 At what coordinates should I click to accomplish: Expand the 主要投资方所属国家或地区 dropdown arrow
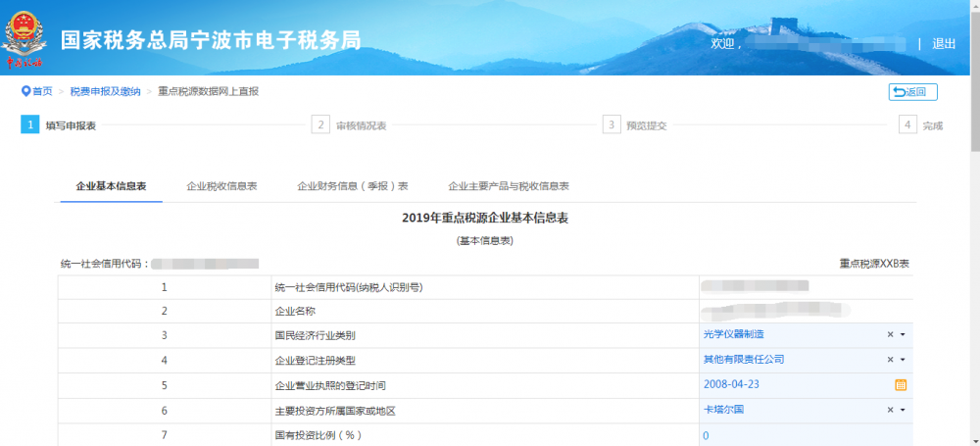point(903,410)
